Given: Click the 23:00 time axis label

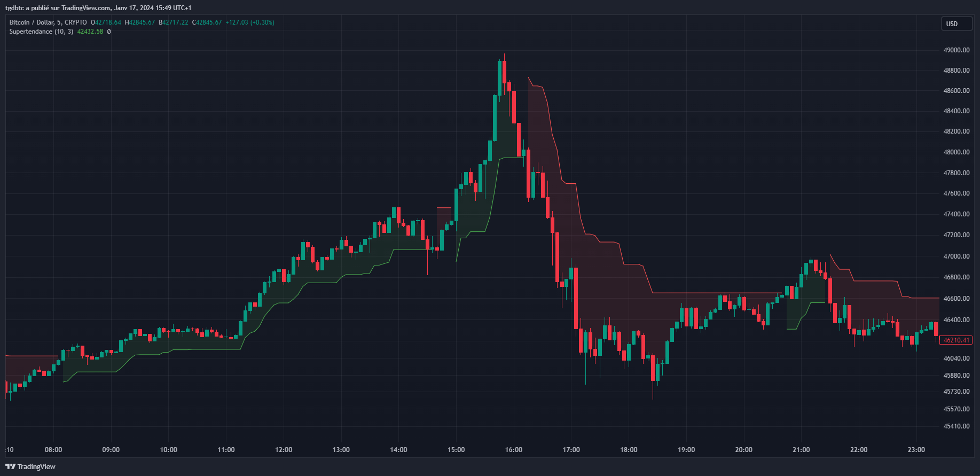Looking at the screenshot, I should tap(916, 450).
